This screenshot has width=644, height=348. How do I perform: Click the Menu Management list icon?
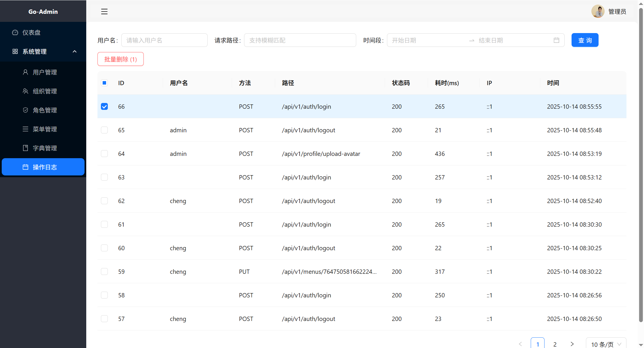pos(25,129)
